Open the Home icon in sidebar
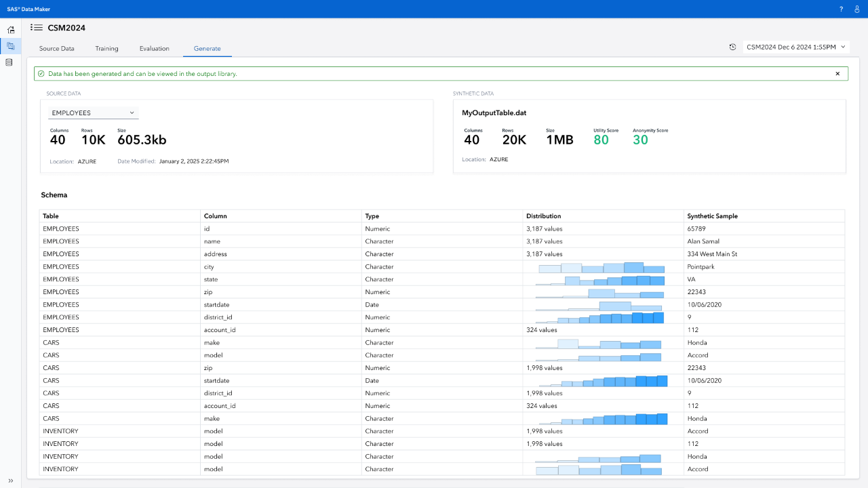868x488 pixels. coord(10,30)
